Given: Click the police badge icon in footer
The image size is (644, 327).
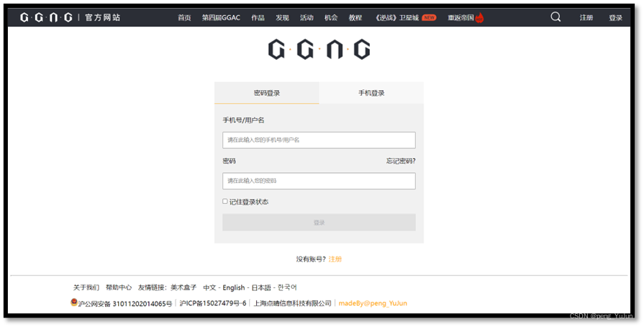Looking at the screenshot, I should [x=74, y=303].
